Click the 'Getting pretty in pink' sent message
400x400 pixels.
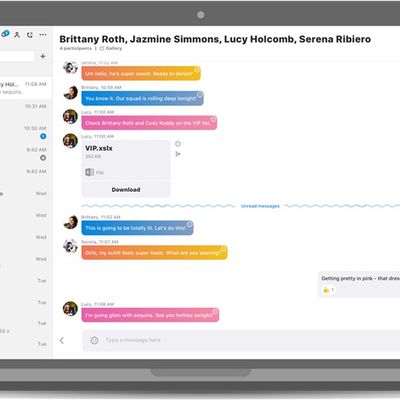pos(359,284)
